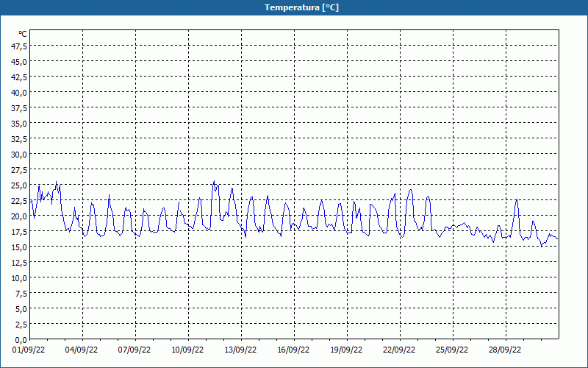Select the 17,5 y-axis label
This screenshot has height=368, width=588.
[x=19, y=232]
